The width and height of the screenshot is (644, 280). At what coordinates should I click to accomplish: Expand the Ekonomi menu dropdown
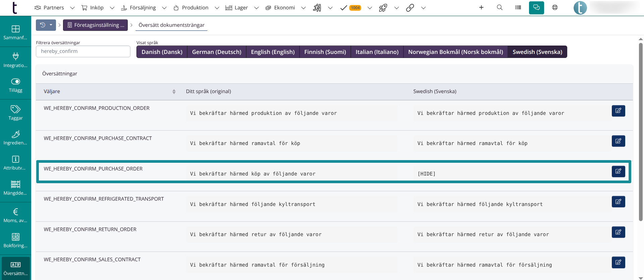[303, 8]
